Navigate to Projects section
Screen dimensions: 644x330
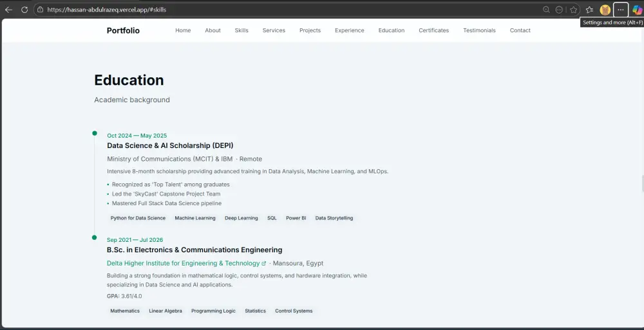pyautogui.click(x=310, y=30)
